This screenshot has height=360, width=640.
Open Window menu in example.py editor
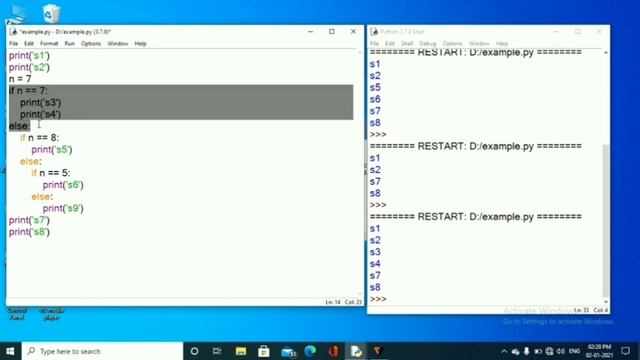point(118,43)
